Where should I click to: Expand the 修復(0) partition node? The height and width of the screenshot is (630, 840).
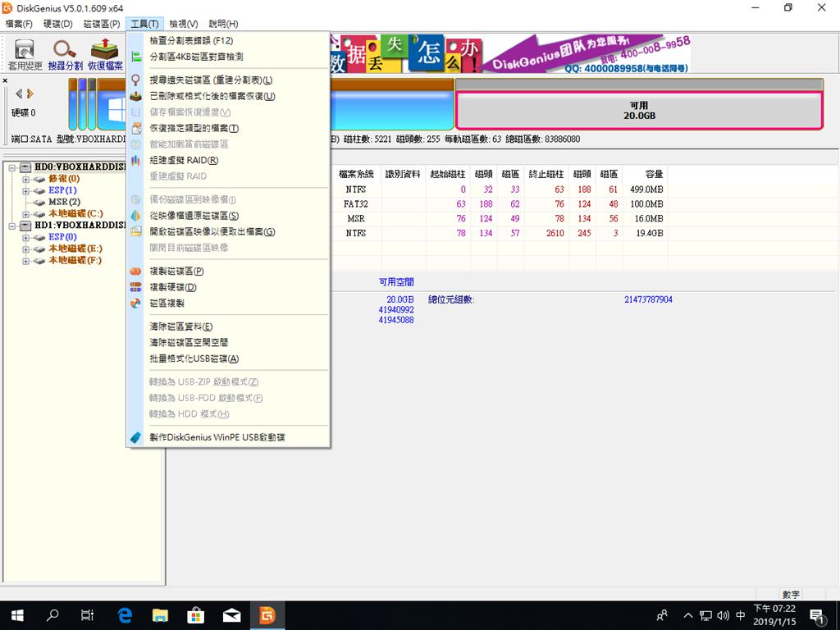point(25,180)
